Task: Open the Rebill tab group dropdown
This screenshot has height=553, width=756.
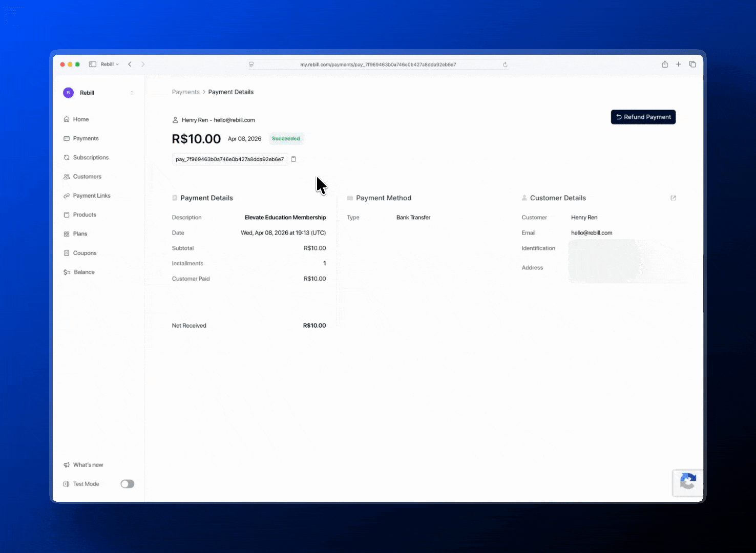Action: (x=110, y=65)
